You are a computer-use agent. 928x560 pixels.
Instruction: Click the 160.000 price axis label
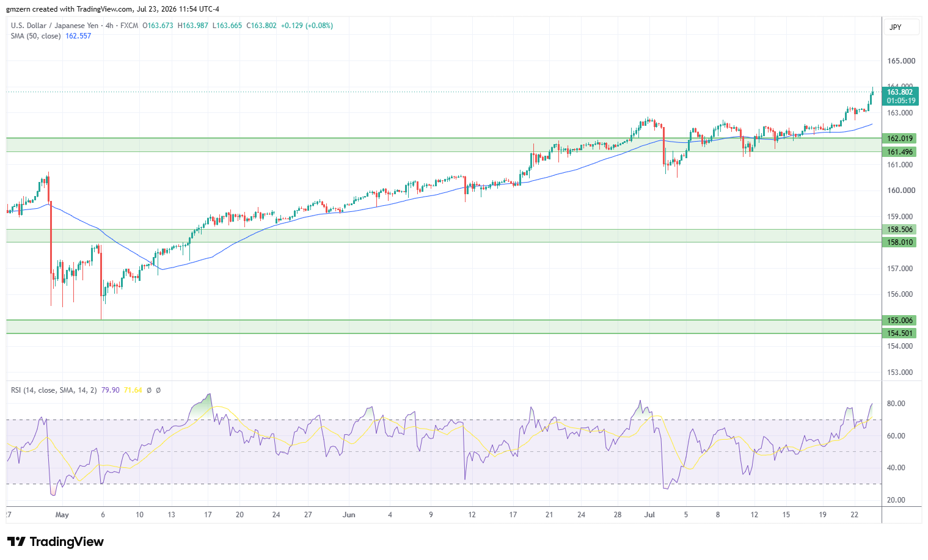(901, 191)
